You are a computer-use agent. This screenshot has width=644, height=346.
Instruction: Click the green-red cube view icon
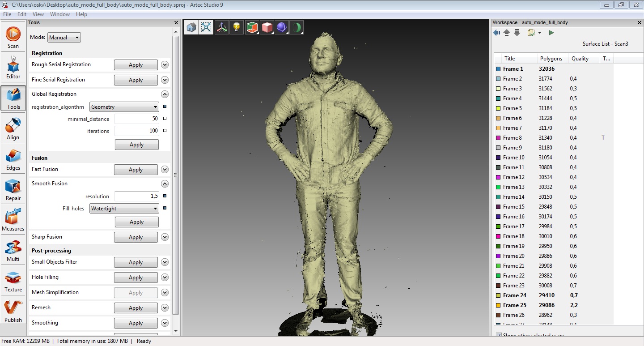click(252, 28)
